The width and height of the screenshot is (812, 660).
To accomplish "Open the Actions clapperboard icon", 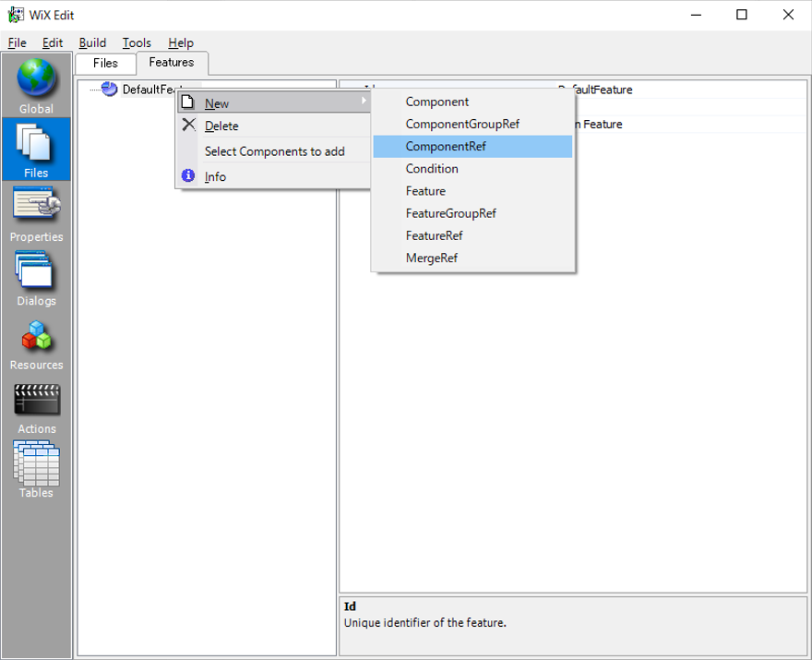I will 37,400.
